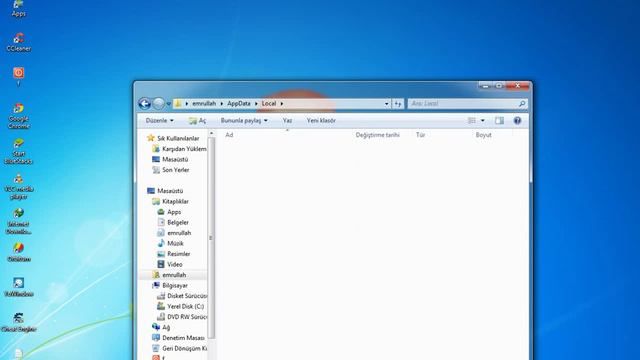640x360 pixels.
Task: Click the Sık Kullanılanlar star icon
Action: [x=151, y=138]
